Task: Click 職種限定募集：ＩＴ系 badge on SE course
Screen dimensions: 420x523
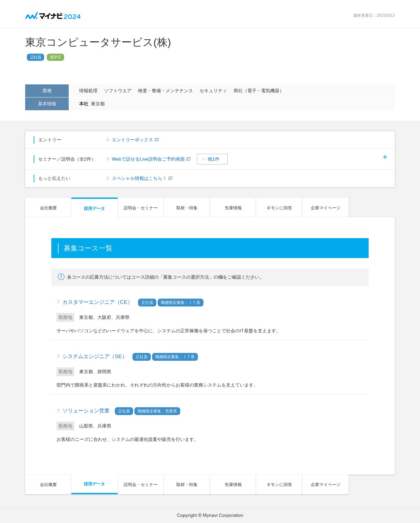Action: (x=175, y=357)
